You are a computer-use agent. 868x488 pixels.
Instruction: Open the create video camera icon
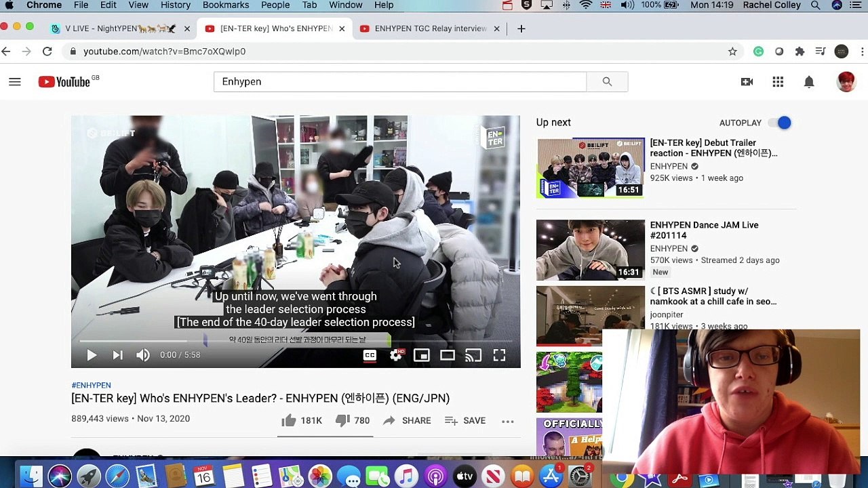click(x=747, y=82)
